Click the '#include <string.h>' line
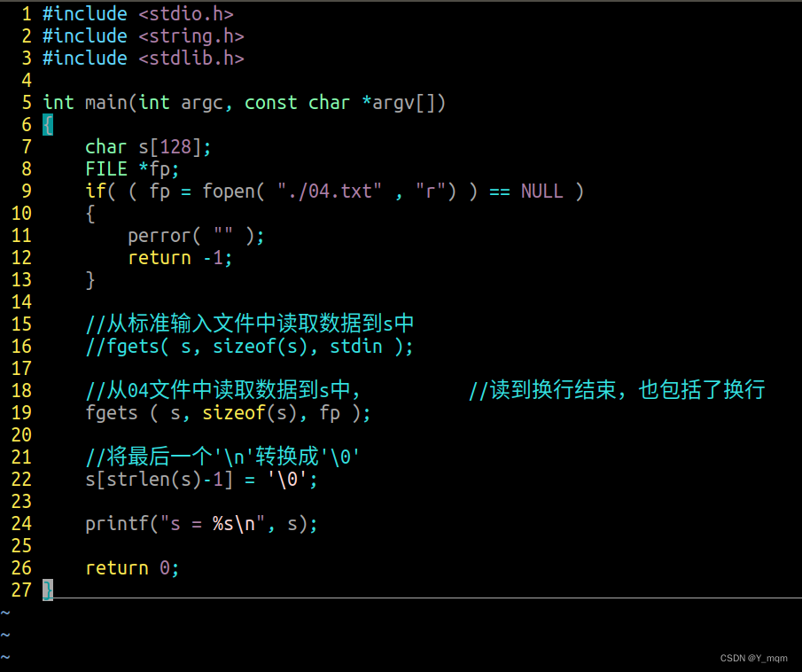802x672 pixels. (144, 36)
